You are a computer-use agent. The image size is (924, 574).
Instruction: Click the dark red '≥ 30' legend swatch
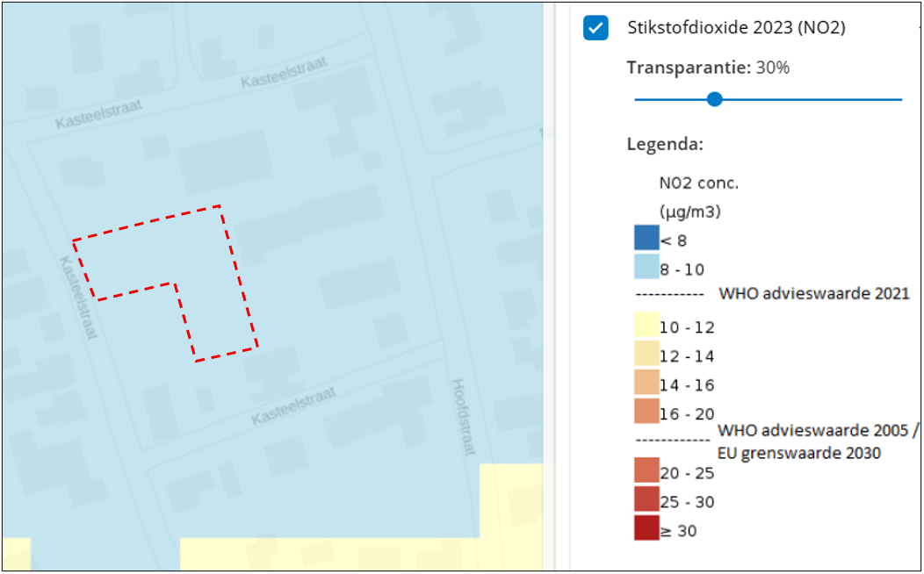(646, 527)
